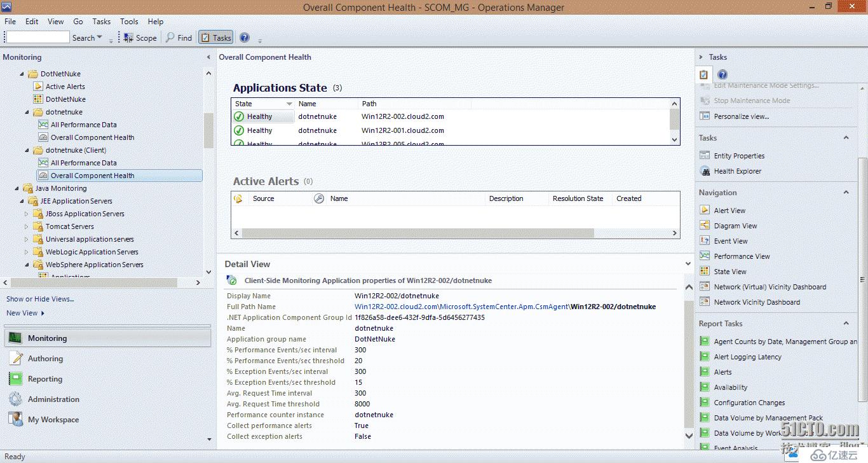Select row with path Win12R2-001.cloud2.com
The image size is (868, 463).
click(x=451, y=130)
